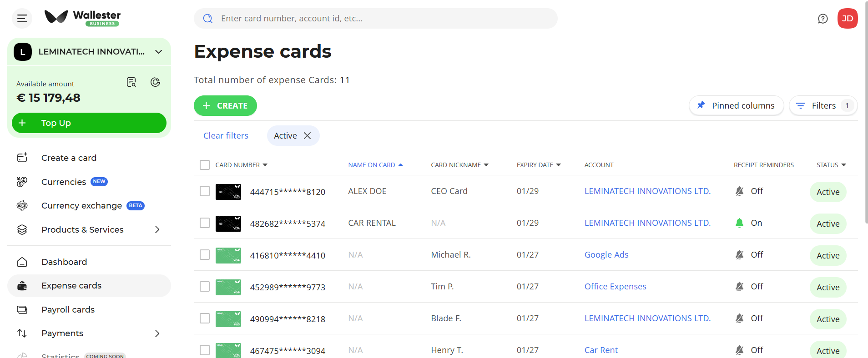This screenshot has width=868, height=358.
Task: Open the Dashboard menu item
Action: [64, 262]
